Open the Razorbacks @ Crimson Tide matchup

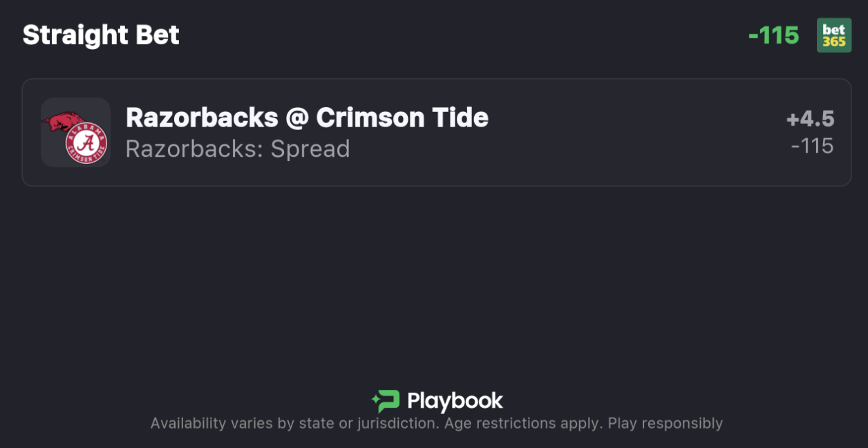click(x=307, y=118)
